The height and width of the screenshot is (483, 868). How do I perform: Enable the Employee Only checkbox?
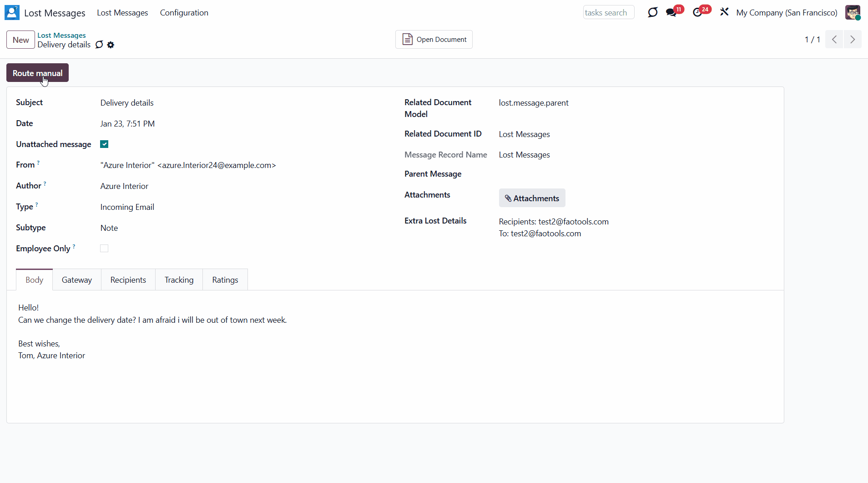click(x=104, y=249)
